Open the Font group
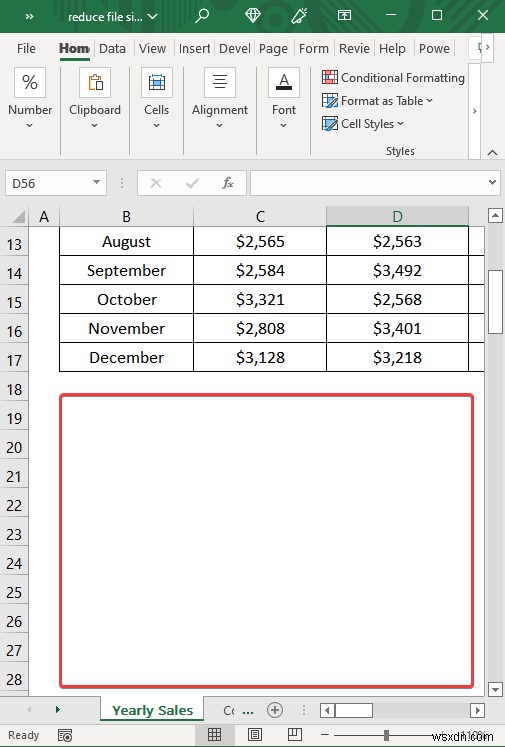505x747 pixels. (x=283, y=99)
